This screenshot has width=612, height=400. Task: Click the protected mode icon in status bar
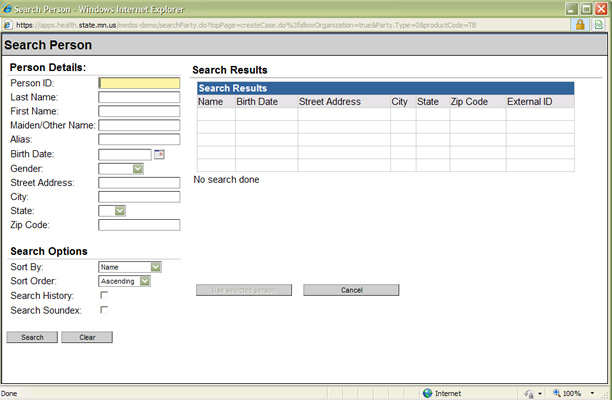[x=529, y=393]
